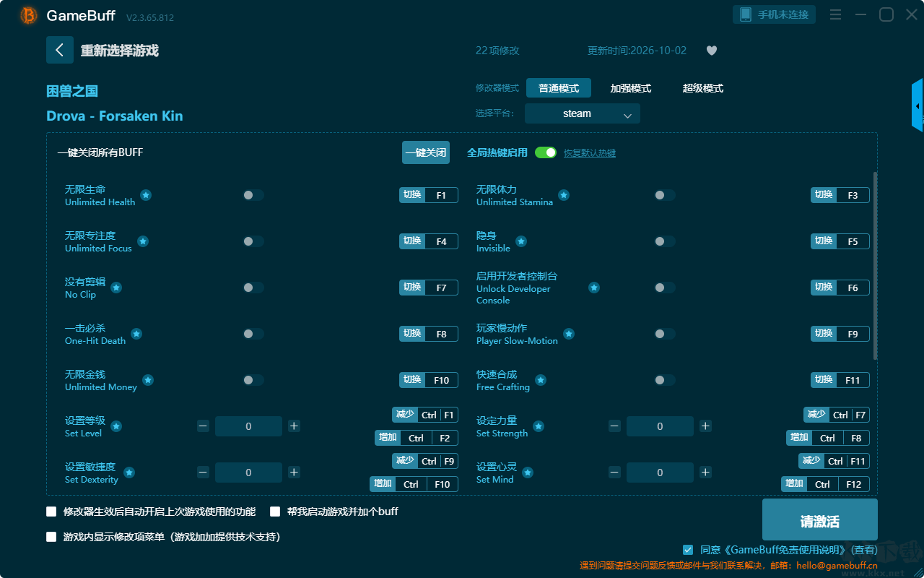Disable the global hotkey toggle
The width and height of the screenshot is (924, 578).
point(546,152)
